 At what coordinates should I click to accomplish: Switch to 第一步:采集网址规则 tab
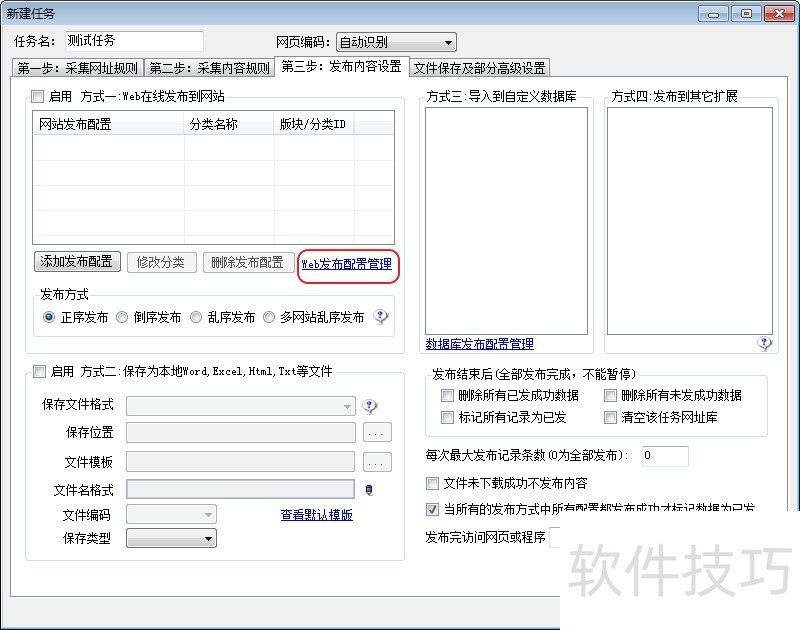79,68
